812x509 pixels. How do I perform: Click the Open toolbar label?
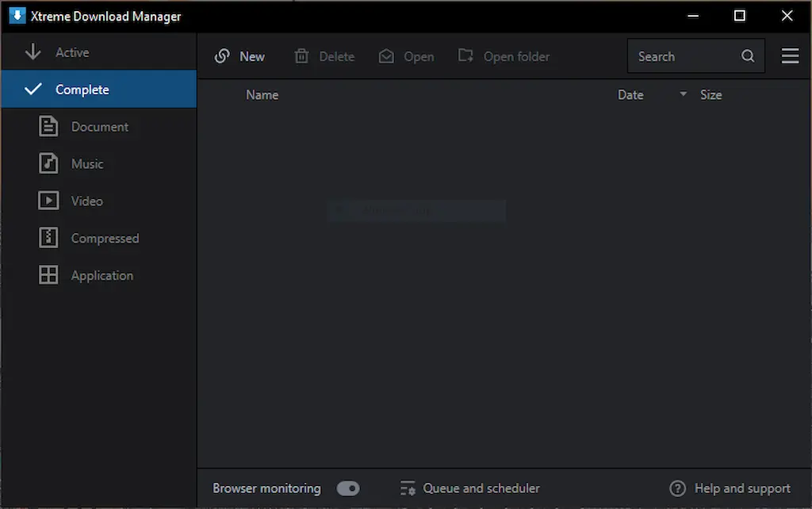[x=419, y=57]
